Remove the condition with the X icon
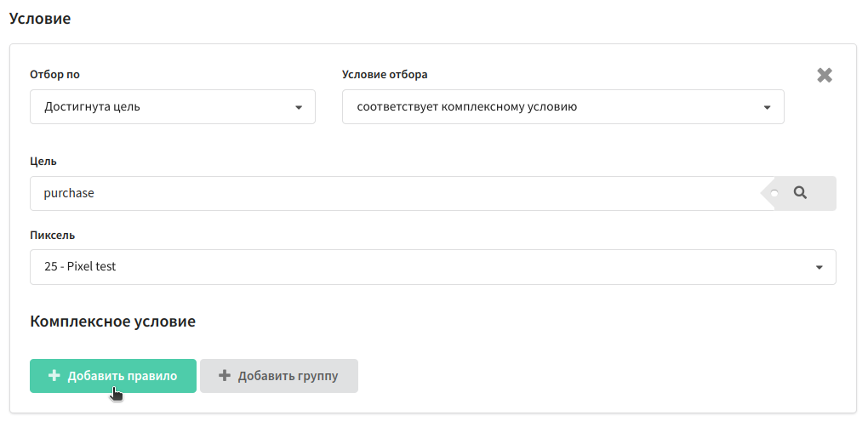Image resolution: width=868 pixels, height=421 pixels. click(x=825, y=75)
